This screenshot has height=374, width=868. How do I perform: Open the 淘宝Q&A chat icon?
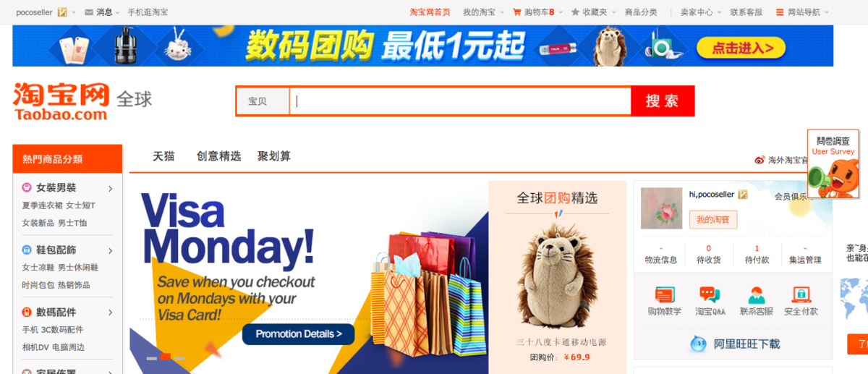710,294
